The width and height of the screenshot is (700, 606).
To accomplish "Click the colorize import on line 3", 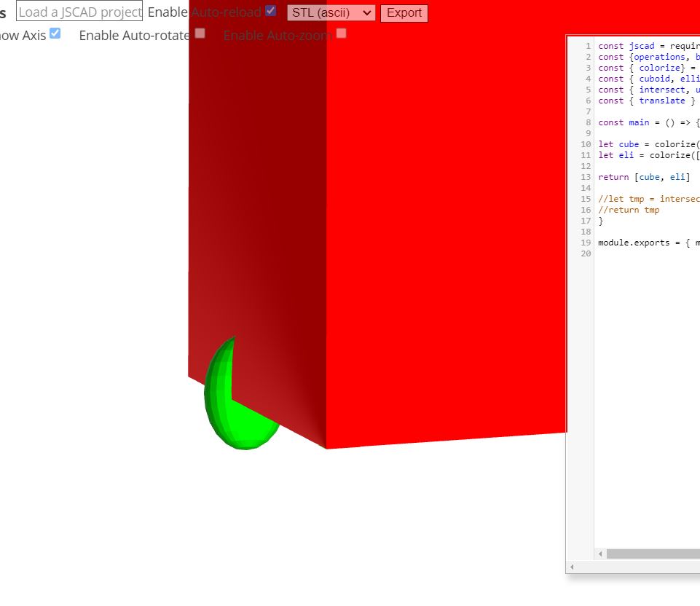I will (658, 67).
